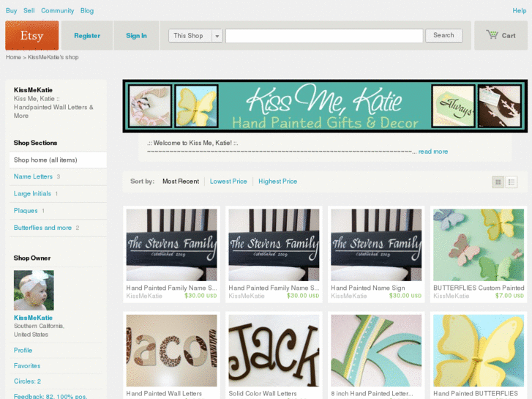Click the $7.00 USD price

[x=509, y=296]
